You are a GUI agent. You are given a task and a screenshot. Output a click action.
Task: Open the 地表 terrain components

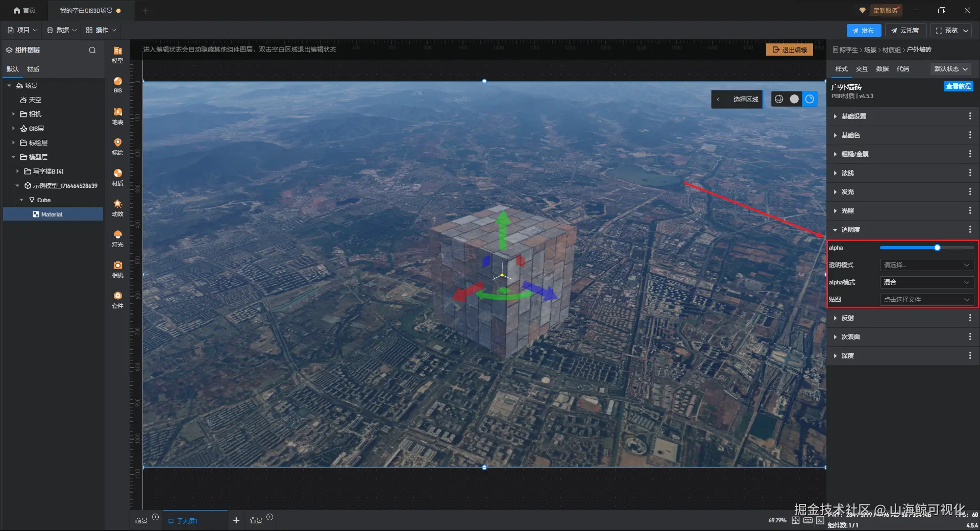117,116
